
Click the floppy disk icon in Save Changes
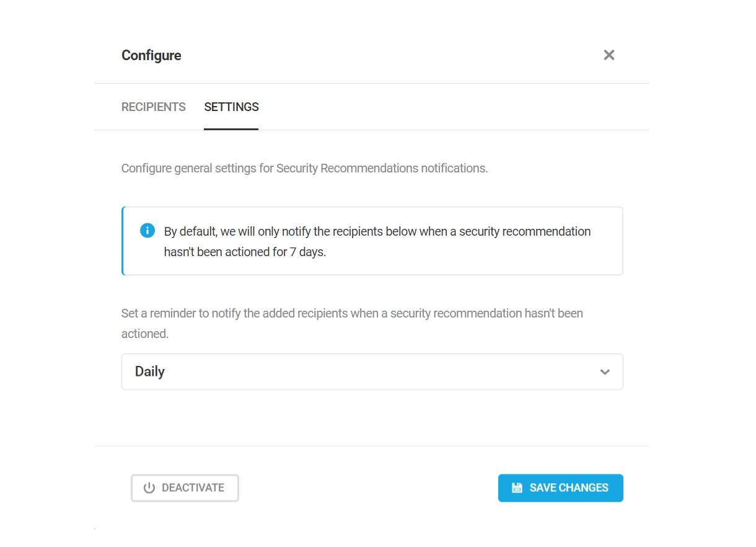click(x=517, y=488)
